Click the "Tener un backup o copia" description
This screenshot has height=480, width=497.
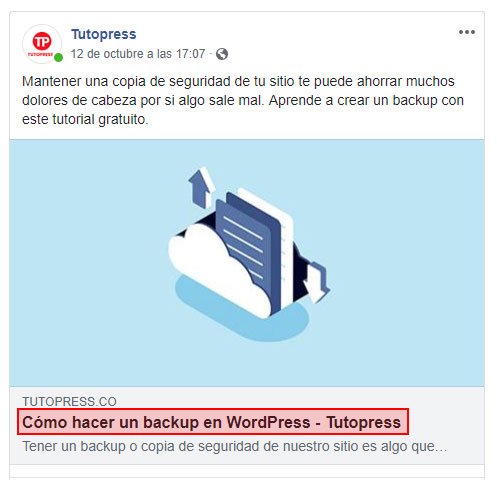pyautogui.click(x=234, y=446)
